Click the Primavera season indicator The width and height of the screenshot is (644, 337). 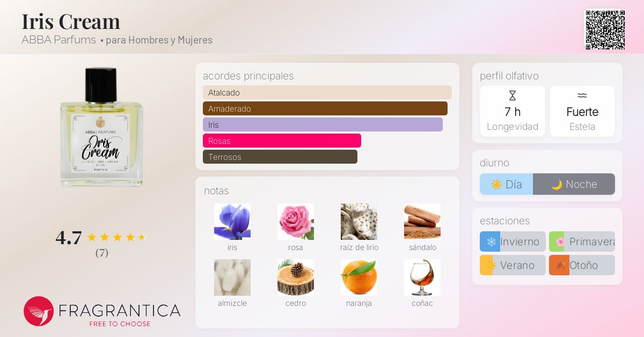click(x=582, y=241)
